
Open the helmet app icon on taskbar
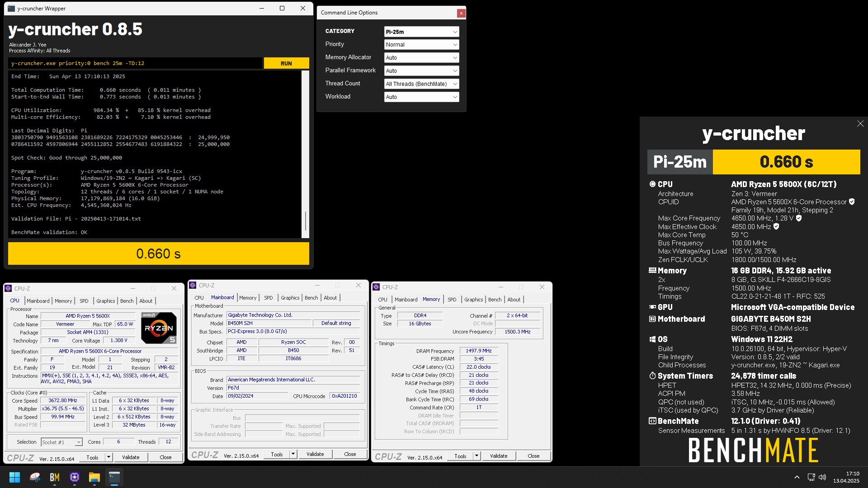[x=35, y=477]
